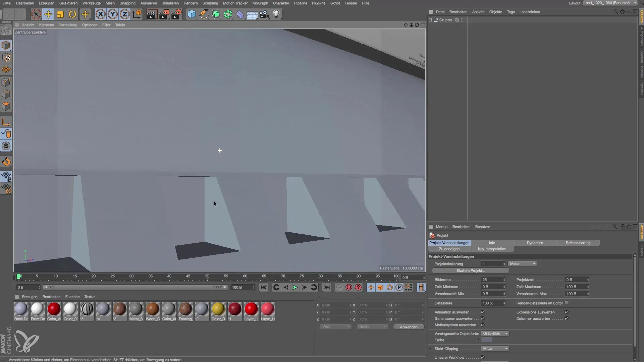The height and width of the screenshot is (362, 644).
Task: Open the Layout psd_1920_1080 dropdown
Action: tap(610, 3)
